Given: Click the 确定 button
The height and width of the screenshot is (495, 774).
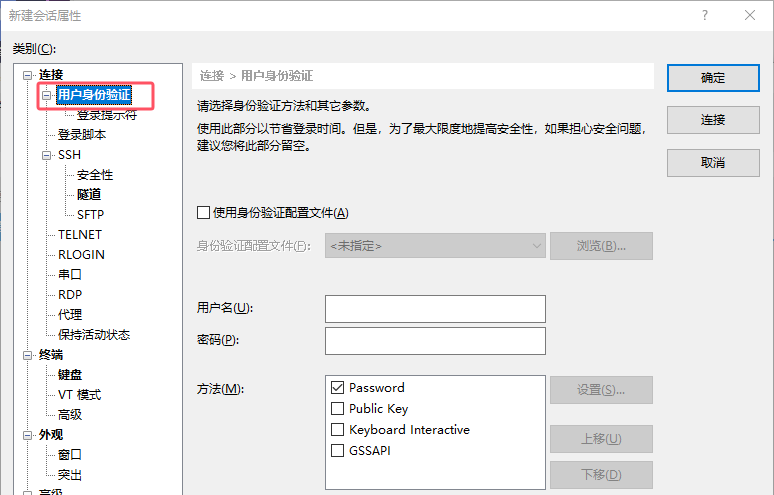Looking at the screenshot, I should [712, 78].
